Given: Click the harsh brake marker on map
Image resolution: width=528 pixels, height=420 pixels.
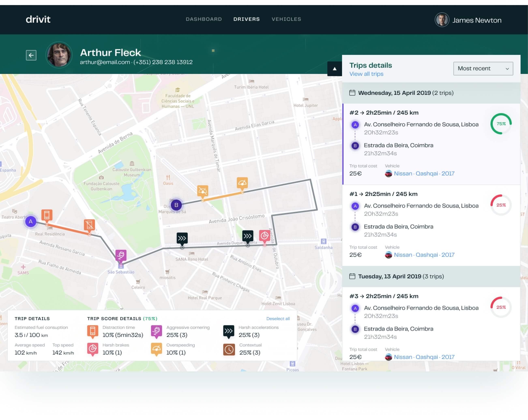Looking at the screenshot, I should point(264,235).
